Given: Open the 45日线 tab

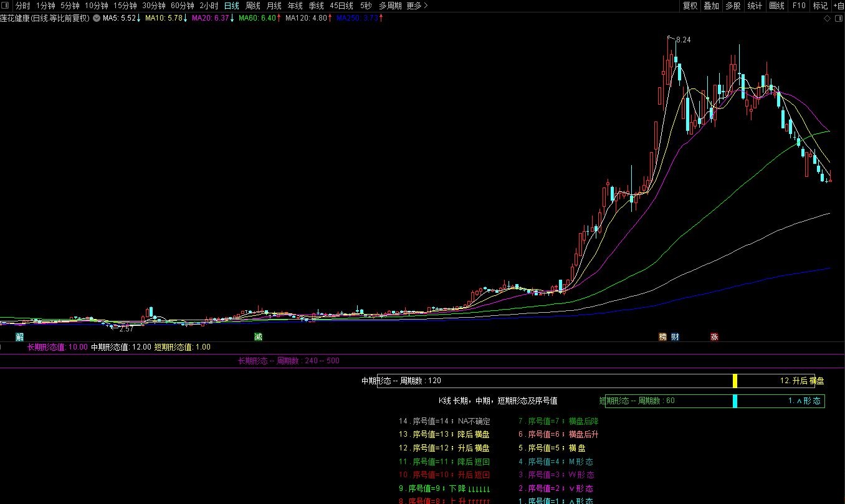Looking at the screenshot, I should point(341,6).
